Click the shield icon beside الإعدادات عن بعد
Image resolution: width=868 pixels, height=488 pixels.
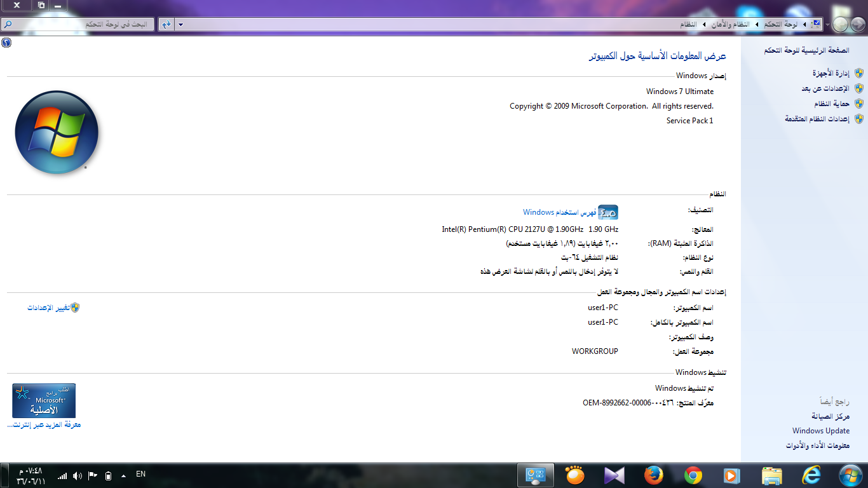pos(859,89)
